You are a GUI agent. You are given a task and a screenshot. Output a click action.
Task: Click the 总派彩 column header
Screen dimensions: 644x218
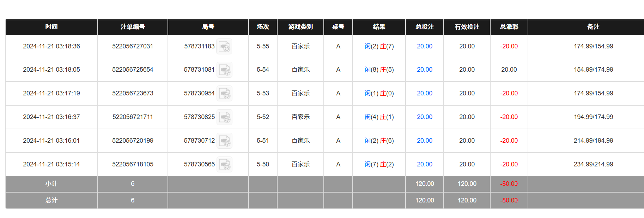508,27
